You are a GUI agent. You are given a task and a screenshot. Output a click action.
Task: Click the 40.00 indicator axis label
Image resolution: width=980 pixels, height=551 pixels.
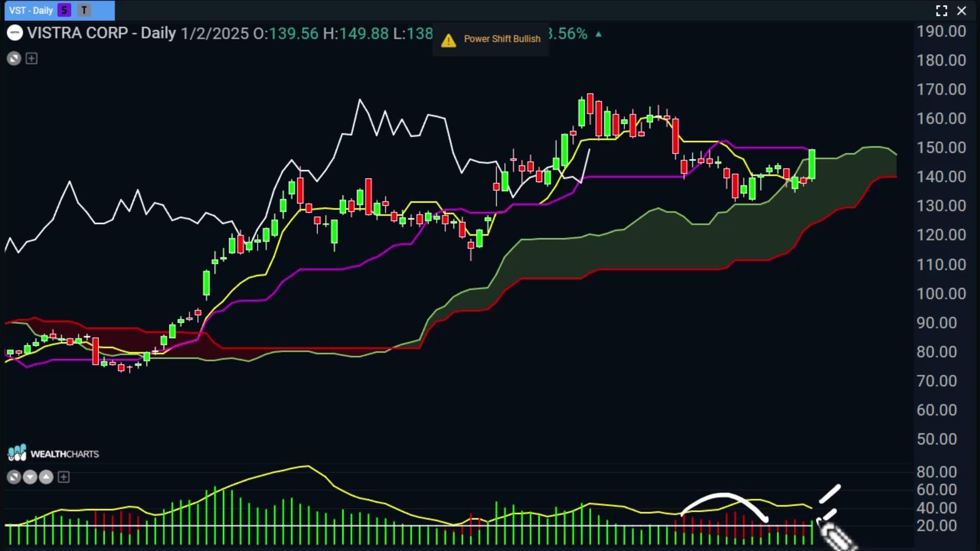(937, 508)
